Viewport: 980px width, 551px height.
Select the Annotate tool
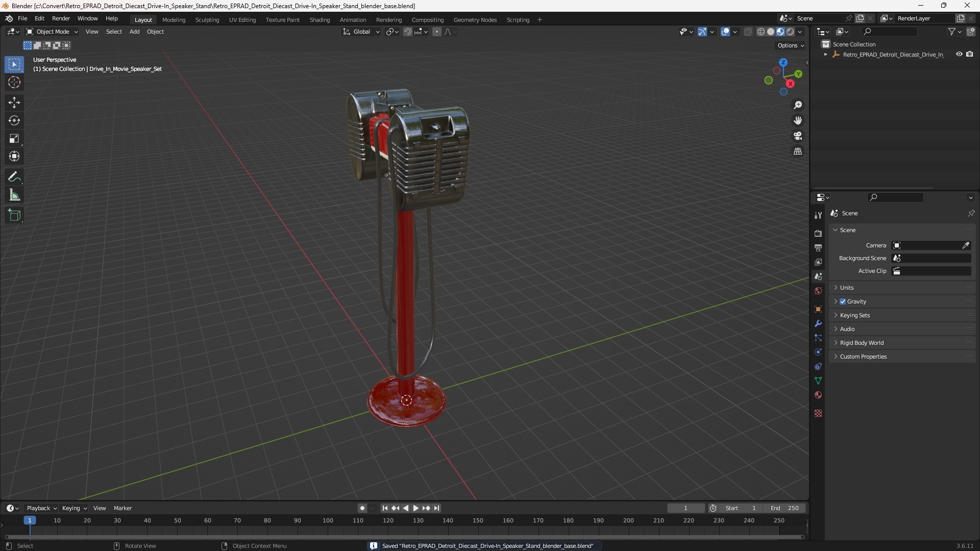pyautogui.click(x=14, y=177)
